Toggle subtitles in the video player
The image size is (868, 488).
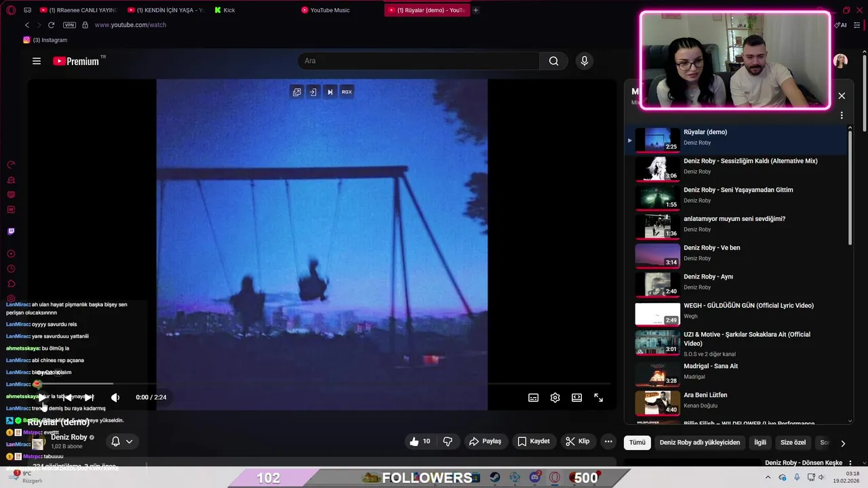point(534,398)
